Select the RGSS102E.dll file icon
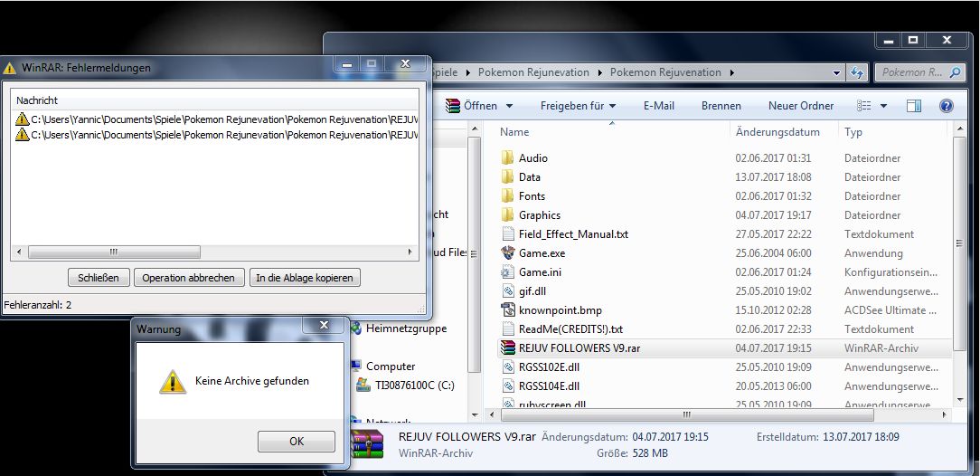Viewport: 980px width, 476px height. pos(507,367)
